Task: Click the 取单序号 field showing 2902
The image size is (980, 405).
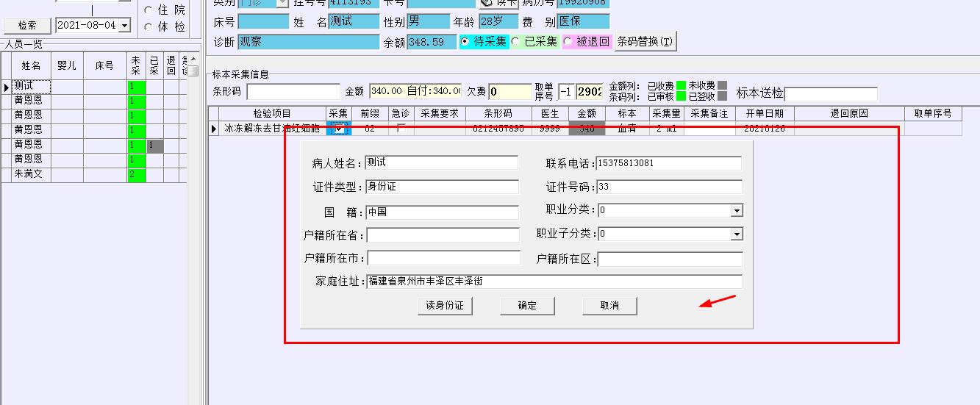Action: coord(590,92)
